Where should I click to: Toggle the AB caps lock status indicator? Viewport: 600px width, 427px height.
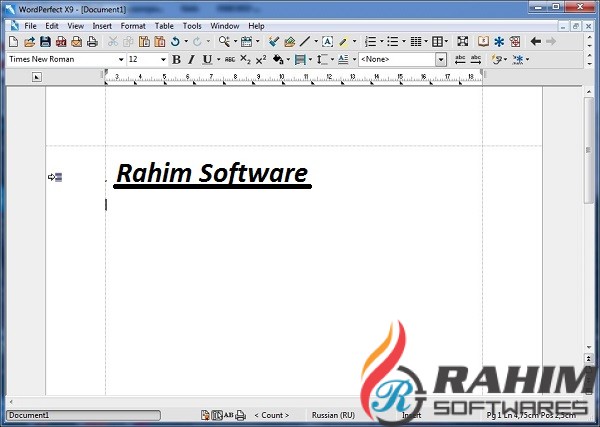pyautogui.click(x=228, y=415)
